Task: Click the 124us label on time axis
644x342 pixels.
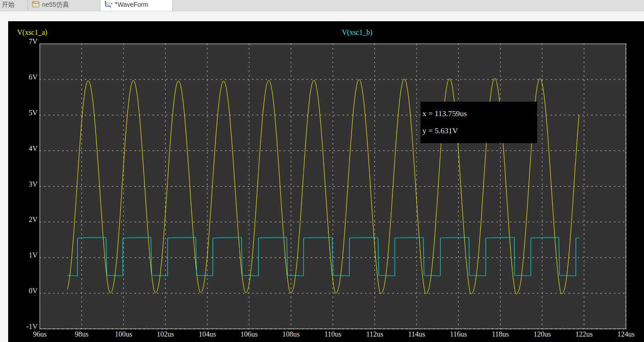Action: point(626,334)
